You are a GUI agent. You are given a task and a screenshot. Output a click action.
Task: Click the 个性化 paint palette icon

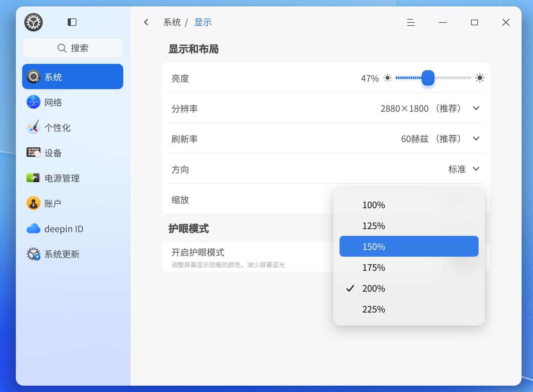point(34,127)
